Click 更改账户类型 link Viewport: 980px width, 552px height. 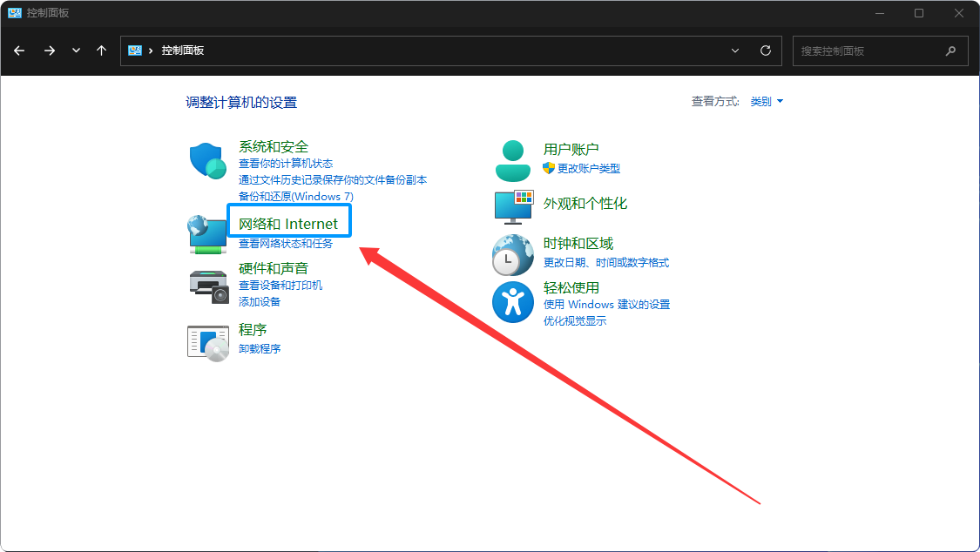click(x=589, y=169)
